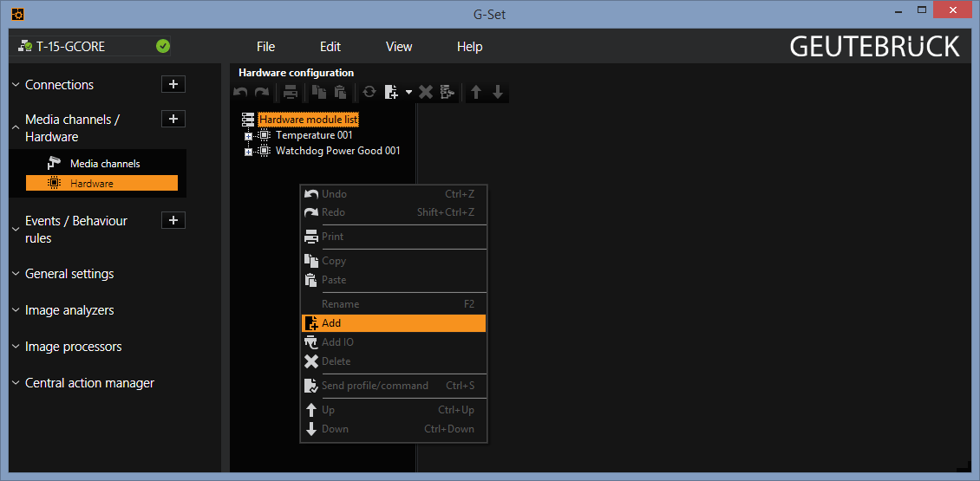Expand the Central action manager section
The image size is (980, 481).
(x=16, y=383)
